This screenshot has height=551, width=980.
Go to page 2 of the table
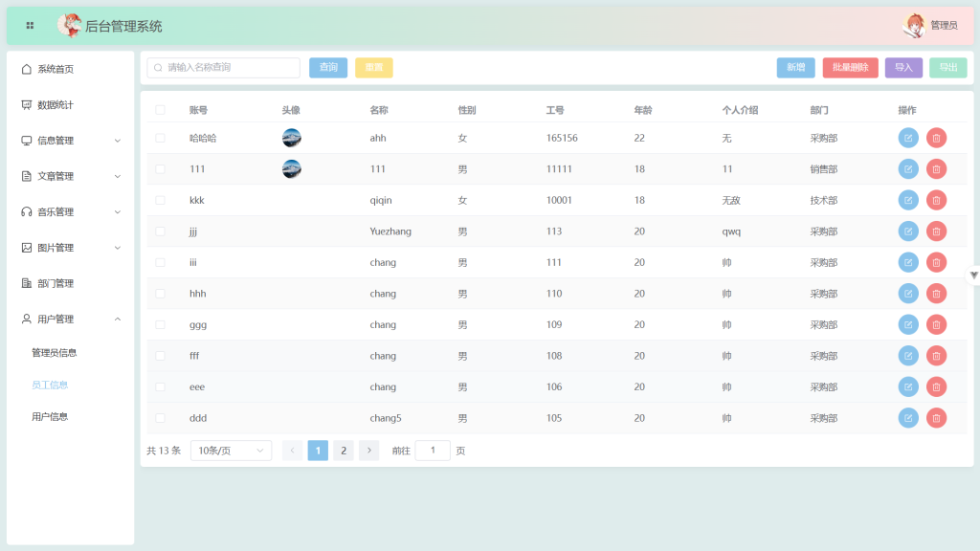tap(344, 451)
